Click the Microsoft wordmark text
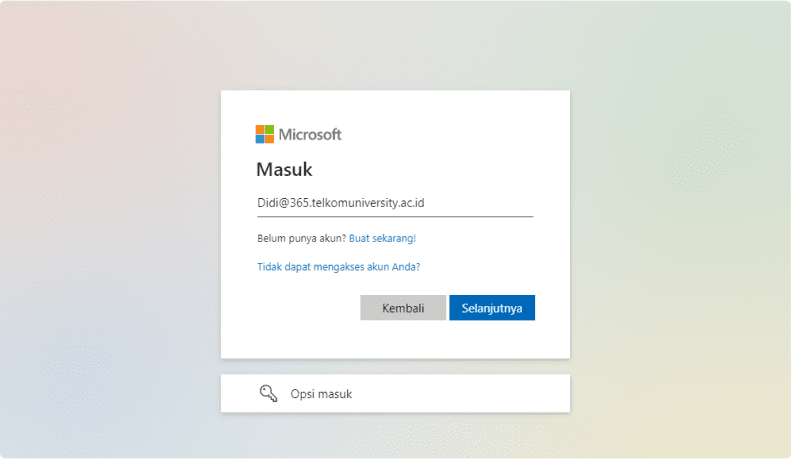Screen dimensions: 791x459 point(310,134)
